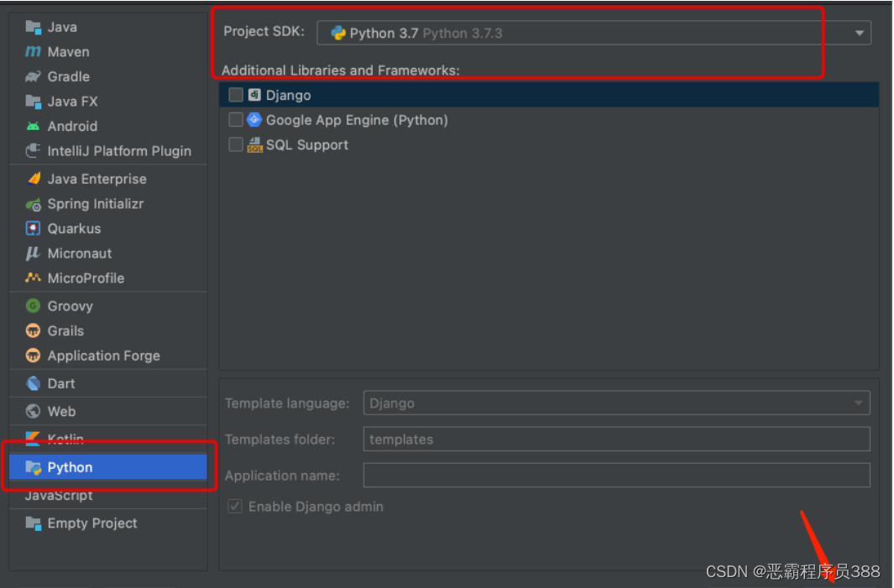This screenshot has height=588, width=894.
Task: Open the Project SDK dropdown arrow
Action: [860, 33]
